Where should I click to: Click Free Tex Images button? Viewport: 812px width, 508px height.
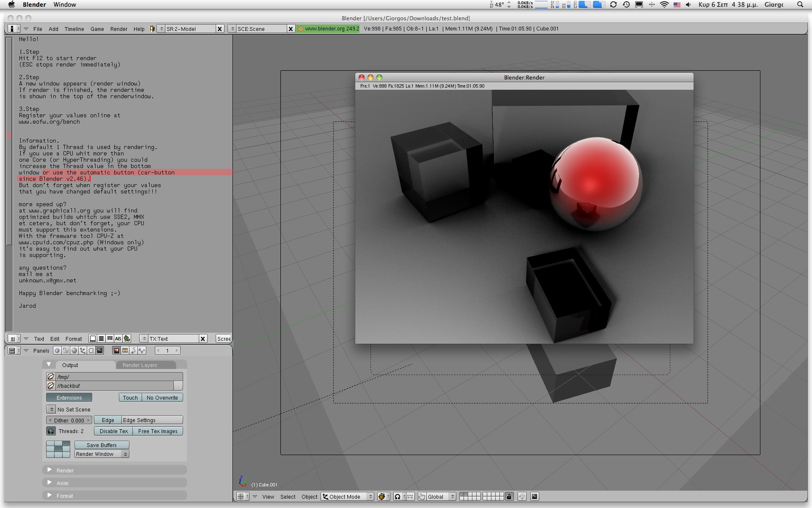point(158,431)
